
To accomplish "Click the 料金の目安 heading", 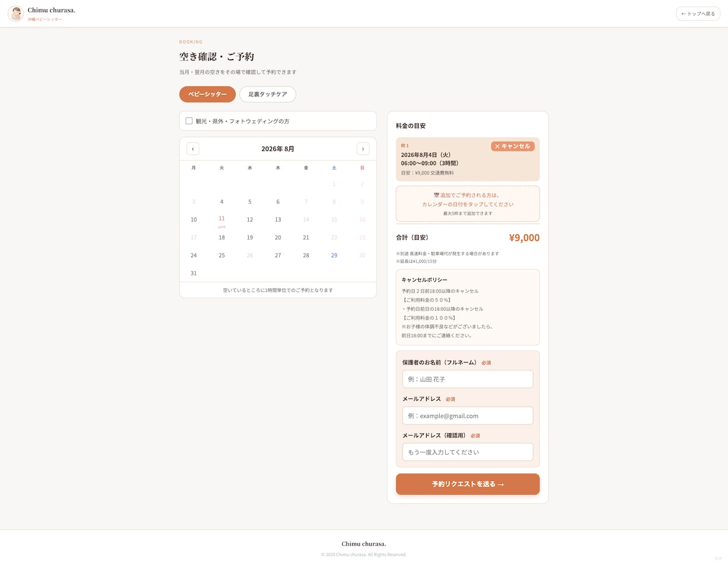I will (x=411, y=126).
